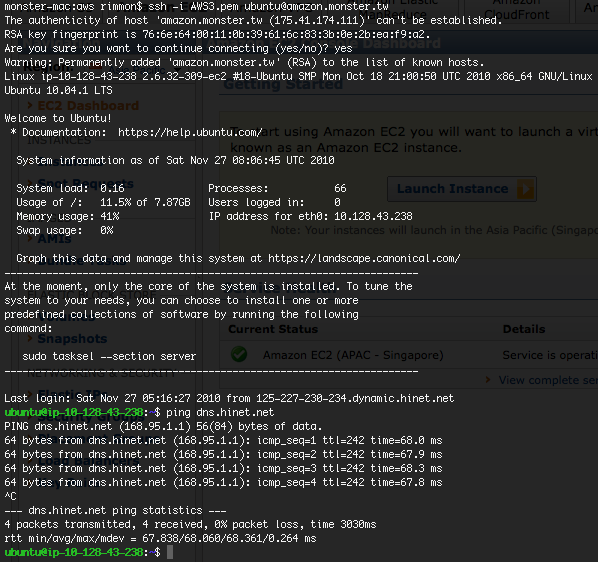Viewport: 598px width, 562px height.
Task: Switch to the Amazon CloudFront tab
Action: (x=516, y=10)
